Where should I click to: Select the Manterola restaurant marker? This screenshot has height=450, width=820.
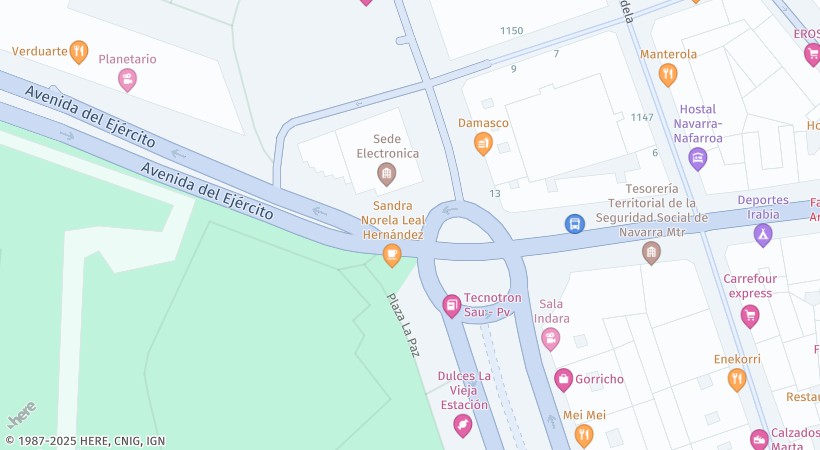click(668, 75)
